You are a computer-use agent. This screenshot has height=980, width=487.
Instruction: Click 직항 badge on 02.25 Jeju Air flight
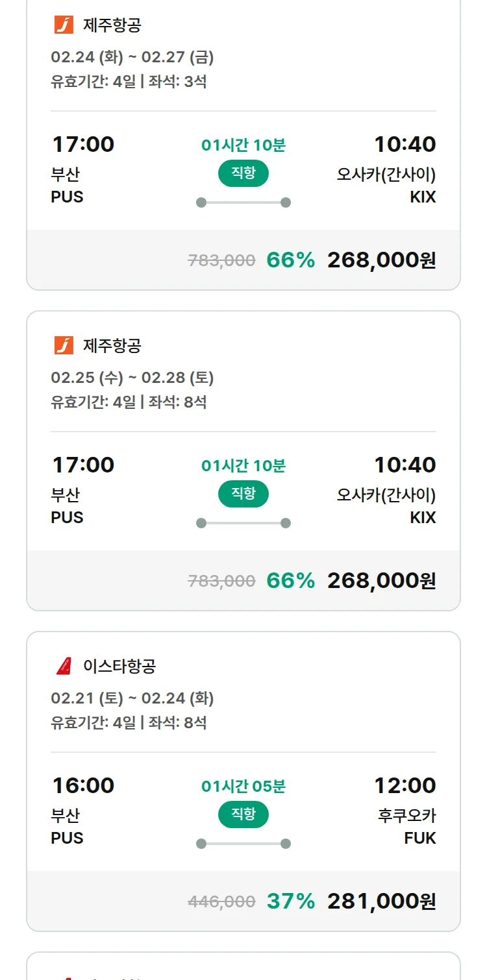coord(243,494)
